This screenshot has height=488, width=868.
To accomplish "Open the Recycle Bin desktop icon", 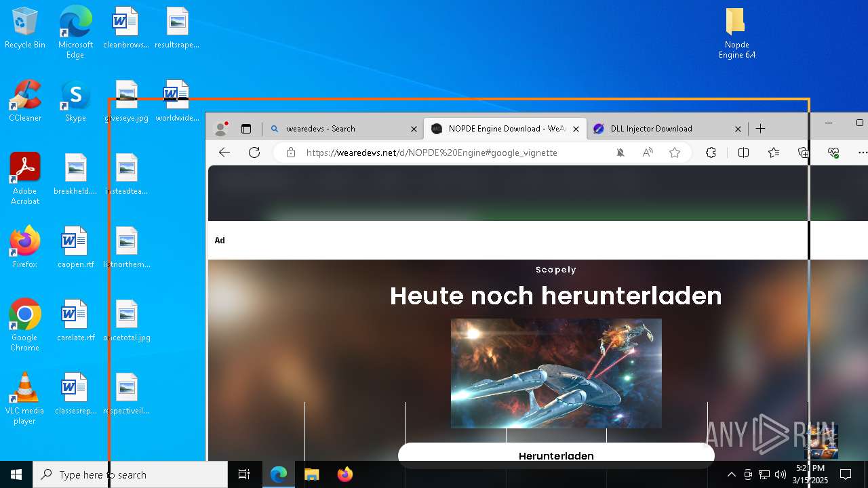I will tap(25, 28).
